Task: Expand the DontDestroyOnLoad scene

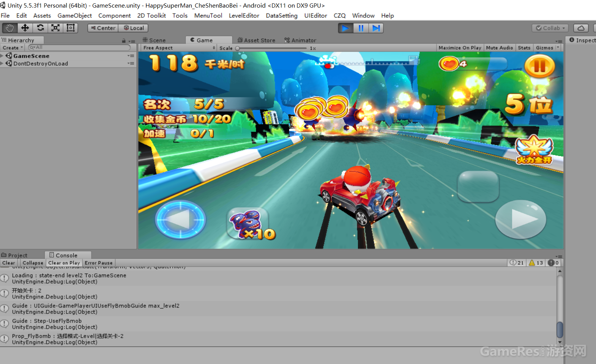Action: click(x=2, y=63)
